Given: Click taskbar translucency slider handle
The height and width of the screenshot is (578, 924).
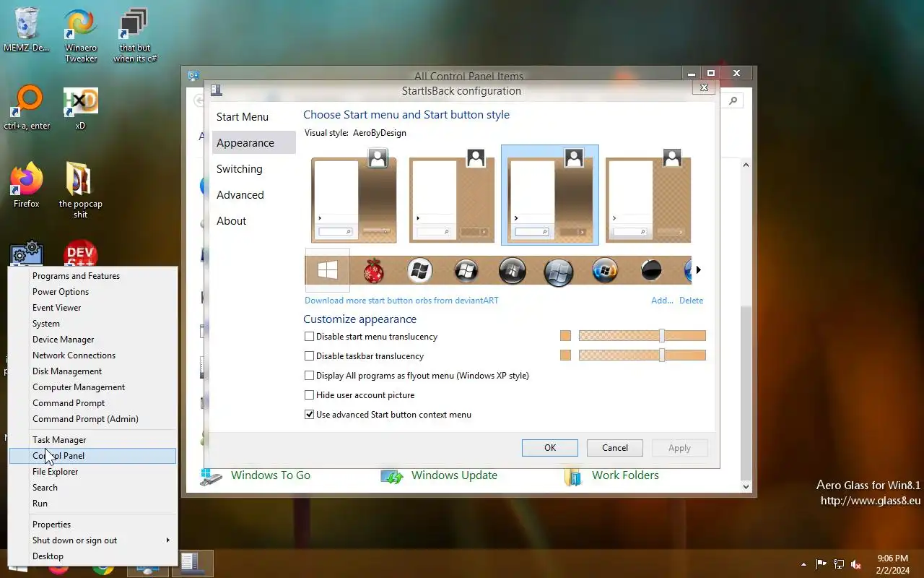Looking at the screenshot, I should [x=661, y=355].
